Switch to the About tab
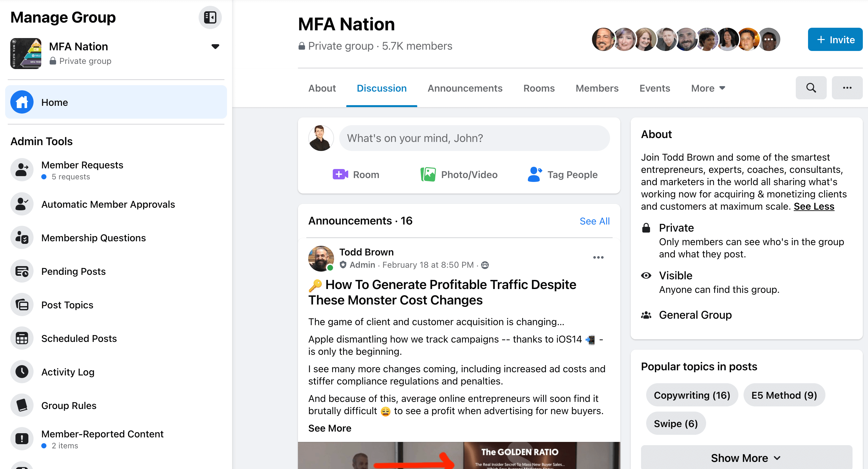 pos(322,88)
